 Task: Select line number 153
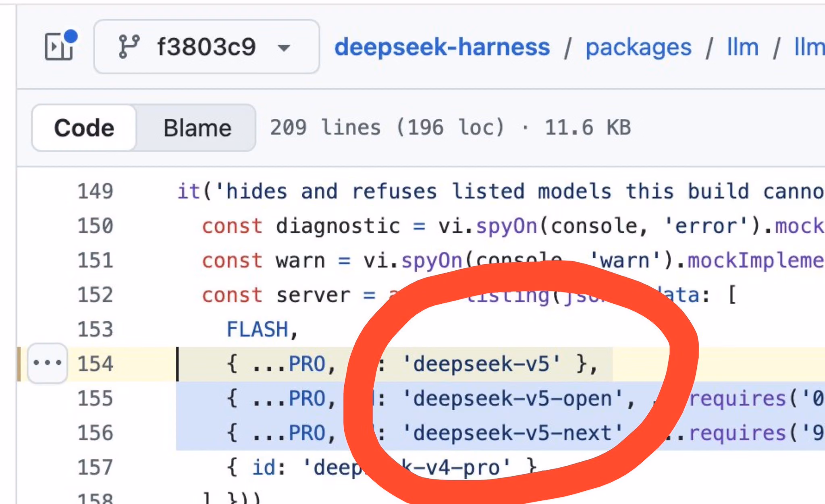pyautogui.click(x=95, y=329)
